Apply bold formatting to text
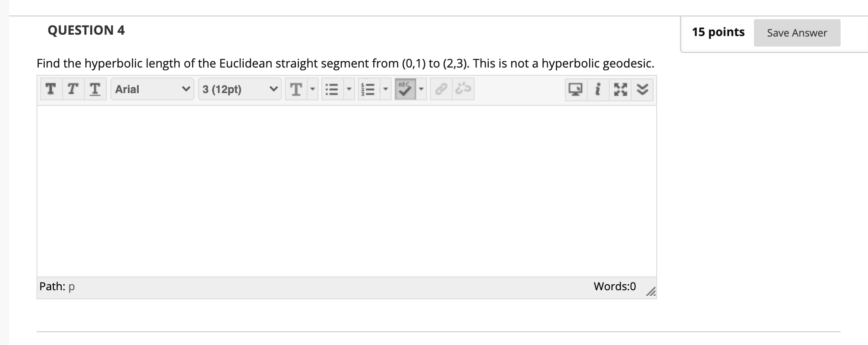The height and width of the screenshot is (345, 868). (50, 89)
